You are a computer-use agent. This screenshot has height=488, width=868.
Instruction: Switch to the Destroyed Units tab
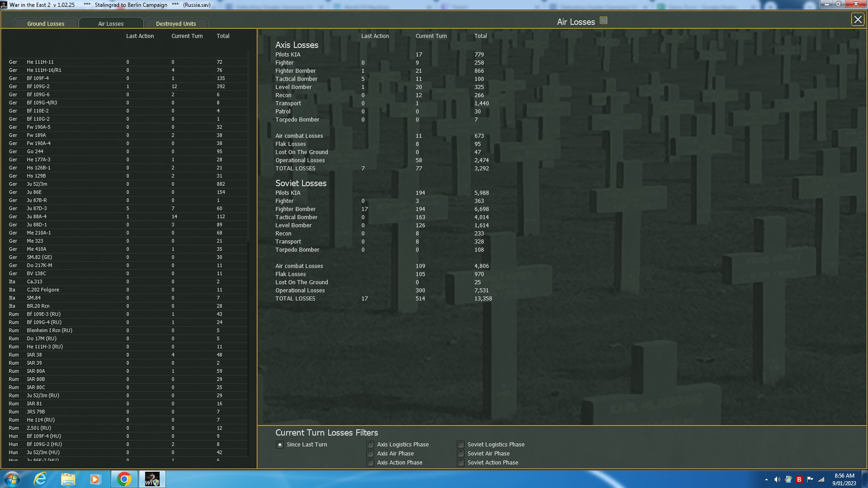tap(176, 23)
